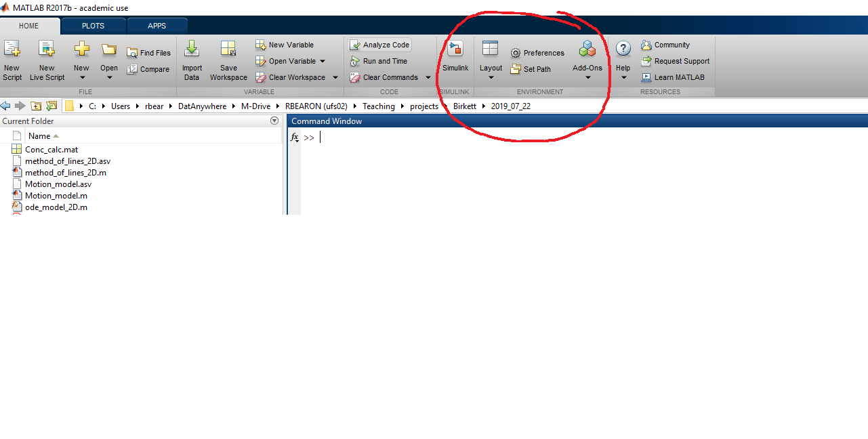This screenshot has width=868, height=439.
Task: Expand the arrow under Open
Action: tap(109, 77)
